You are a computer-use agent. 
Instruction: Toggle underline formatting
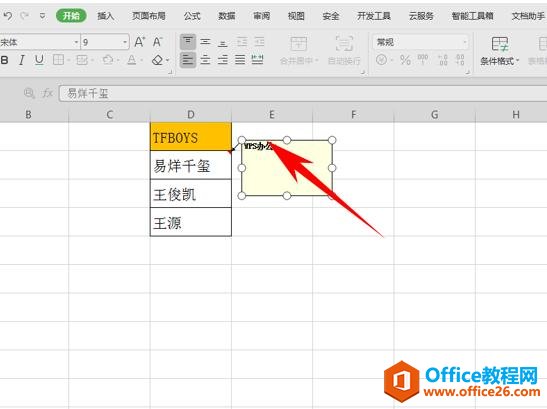click(x=39, y=60)
